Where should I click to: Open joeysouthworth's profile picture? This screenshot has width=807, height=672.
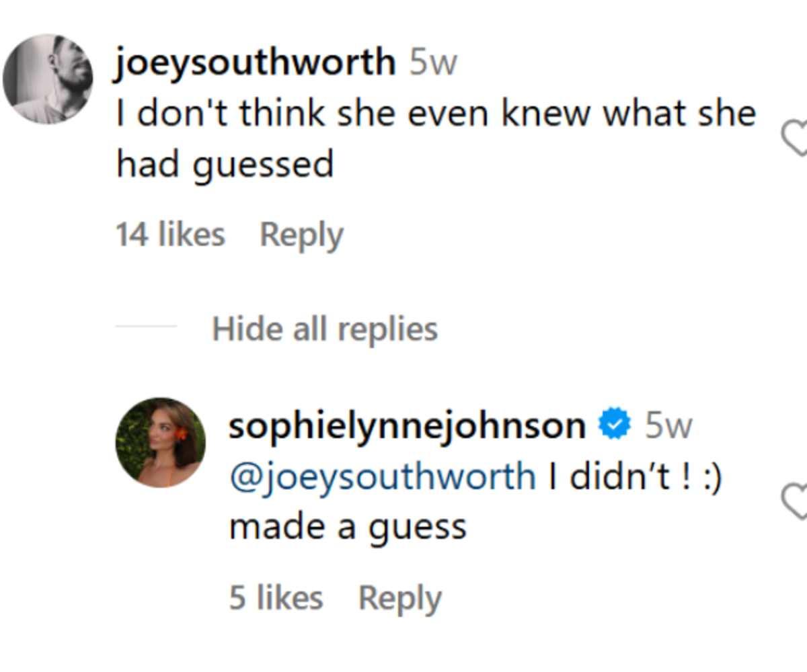point(48,79)
